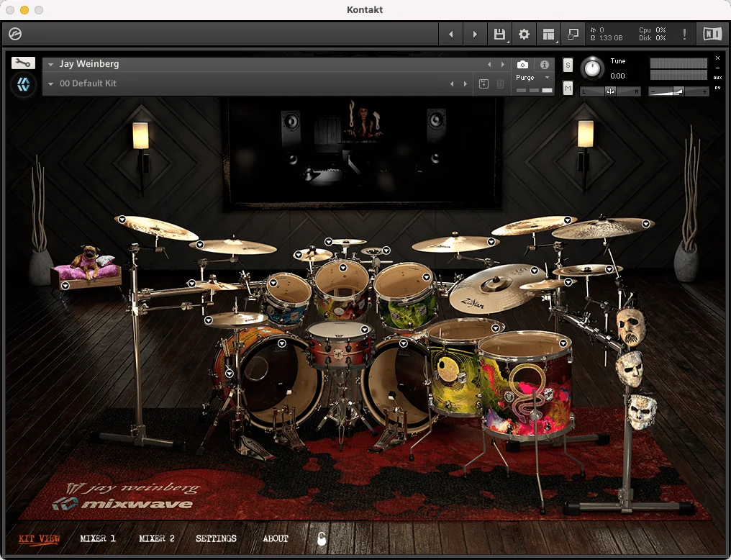This screenshot has height=560, width=731.
Task: Expand the Jay Weinberg instrument dropdown arrow
Action: 50,64
